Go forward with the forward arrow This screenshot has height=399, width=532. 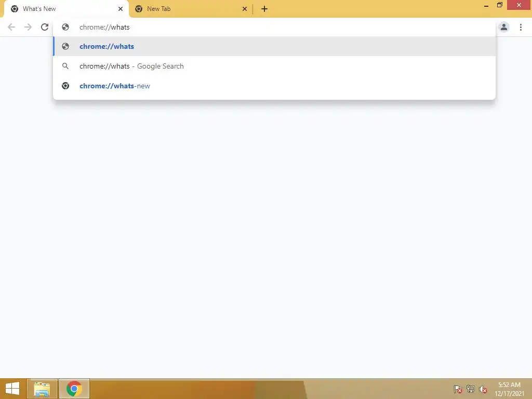[x=28, y=27]
